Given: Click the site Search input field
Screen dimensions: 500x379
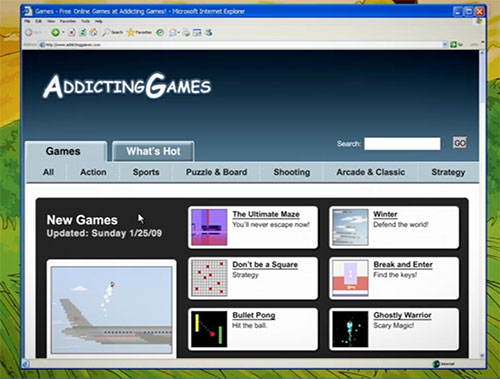Looking at the screenshot, I should tap(402, 144).
